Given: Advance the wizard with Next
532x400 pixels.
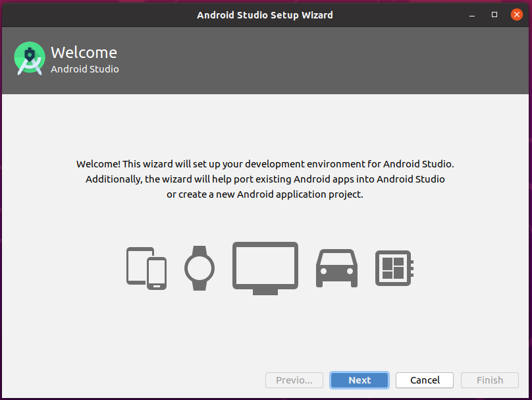Looking at the screenshot, I should (359, 380).
